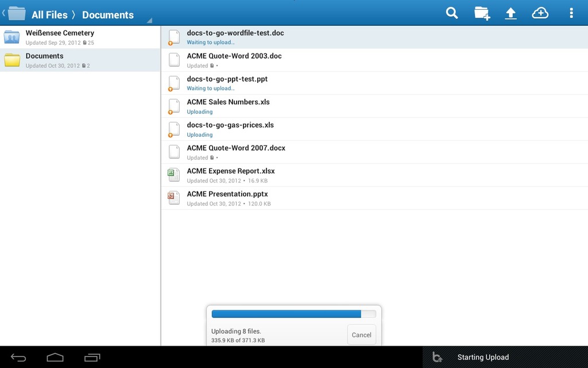
Task: Open the recent apps switcher
Action: 92,358
